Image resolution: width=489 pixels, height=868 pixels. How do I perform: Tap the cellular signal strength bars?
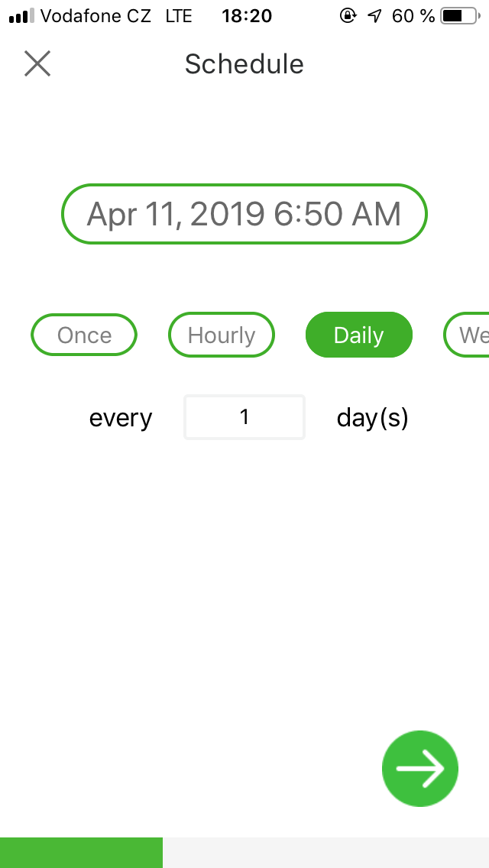(x=21, y=16)
